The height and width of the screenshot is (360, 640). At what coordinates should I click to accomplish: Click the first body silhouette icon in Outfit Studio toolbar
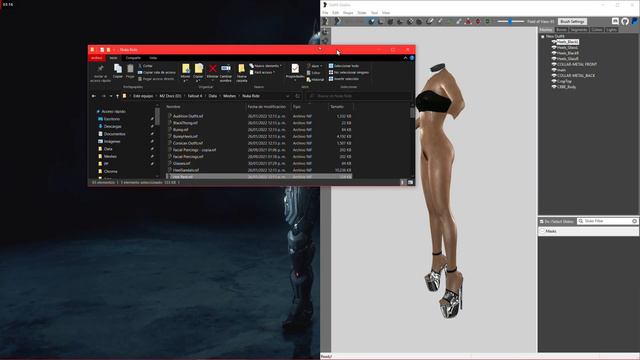pos(326,21)
